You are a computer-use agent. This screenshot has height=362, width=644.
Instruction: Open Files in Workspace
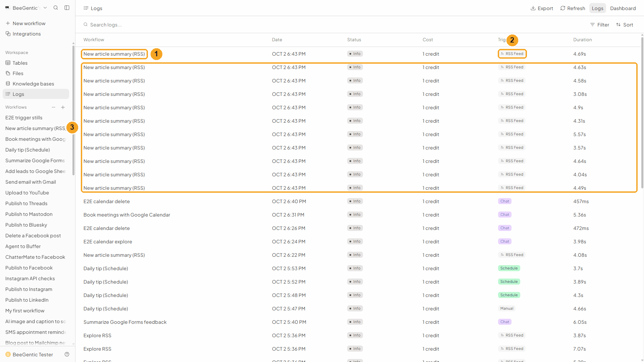pyautogui.click(x=36, y=73)
